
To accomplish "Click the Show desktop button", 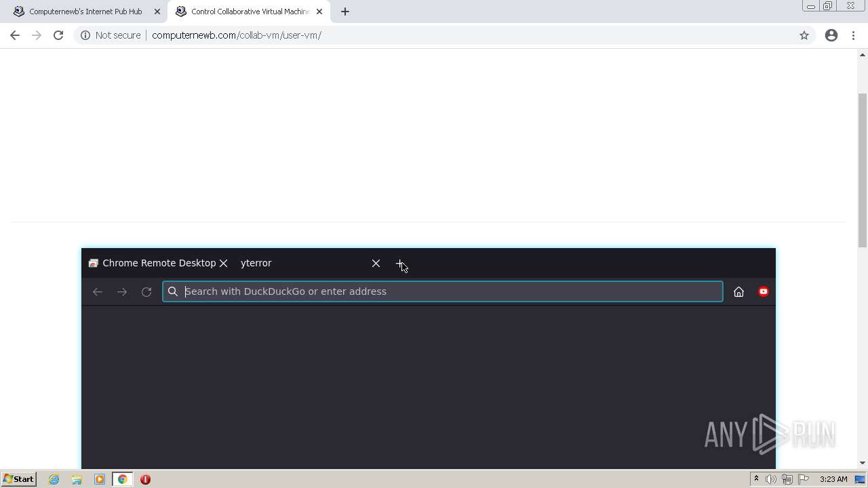I will (861, 479).
